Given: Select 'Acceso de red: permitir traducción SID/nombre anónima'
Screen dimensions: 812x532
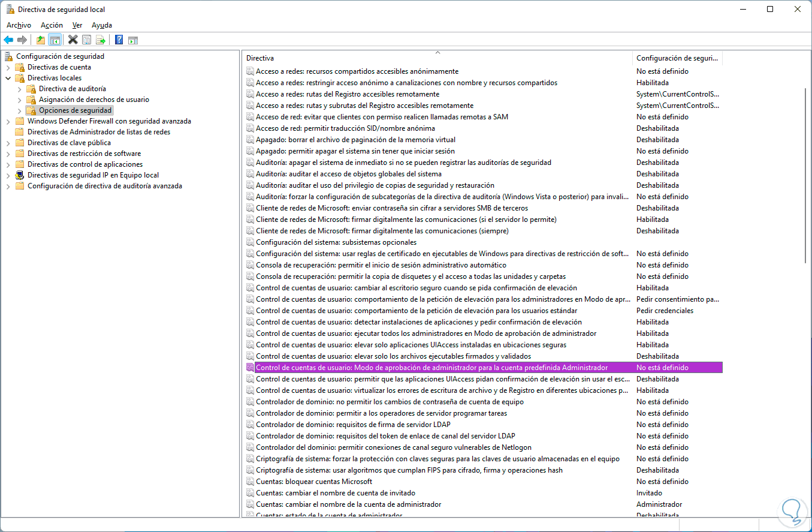Looking at the screenshot, I should [345, 128].
